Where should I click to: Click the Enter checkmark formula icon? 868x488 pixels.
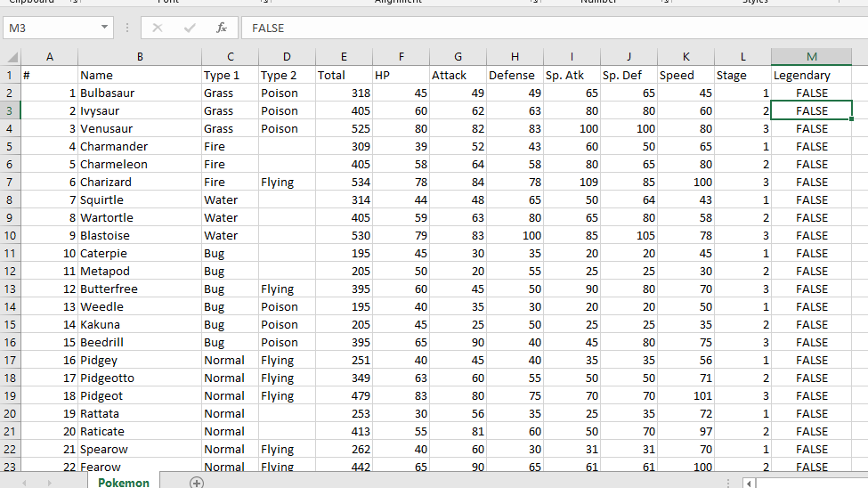[190, 28]
